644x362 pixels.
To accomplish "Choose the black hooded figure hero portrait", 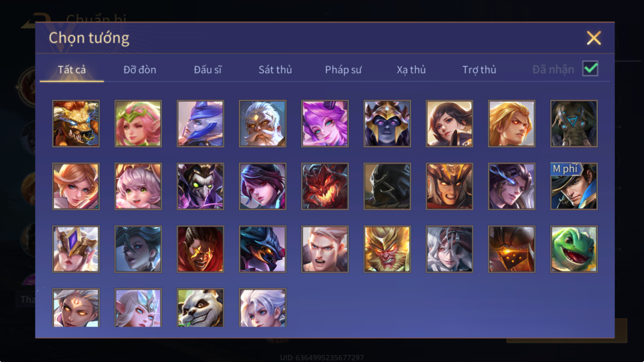I will point(387,186).
